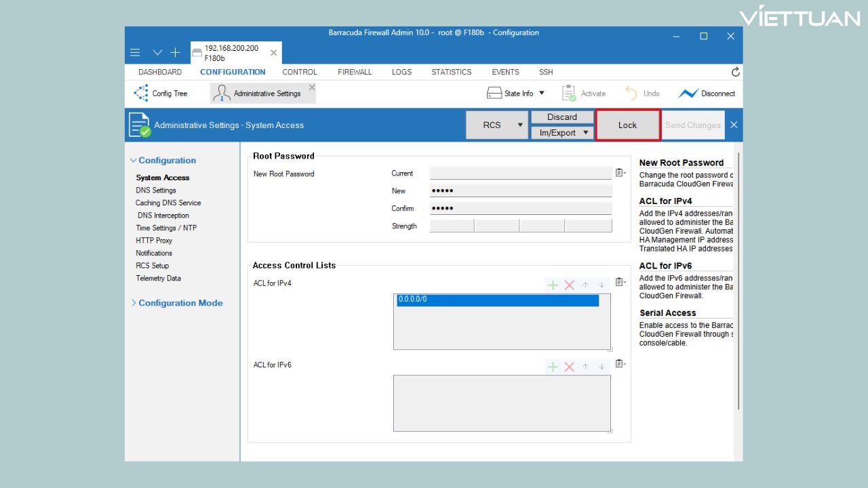Click the green plus in ACL for IPv6
Image resolution: width=868 pixels, height=488 pixels.
coord(553,367)
